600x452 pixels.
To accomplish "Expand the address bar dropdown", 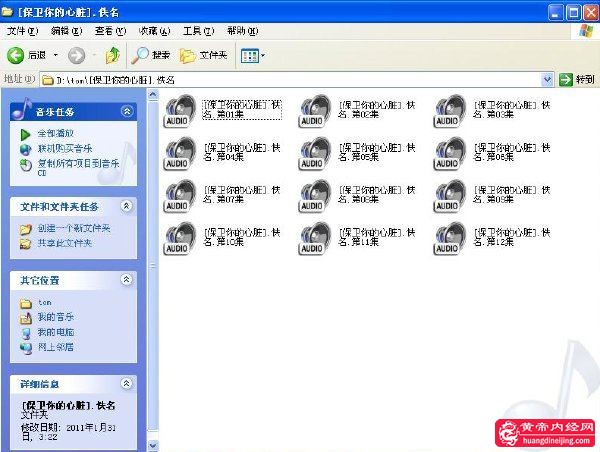I will [x=548, y=80].
